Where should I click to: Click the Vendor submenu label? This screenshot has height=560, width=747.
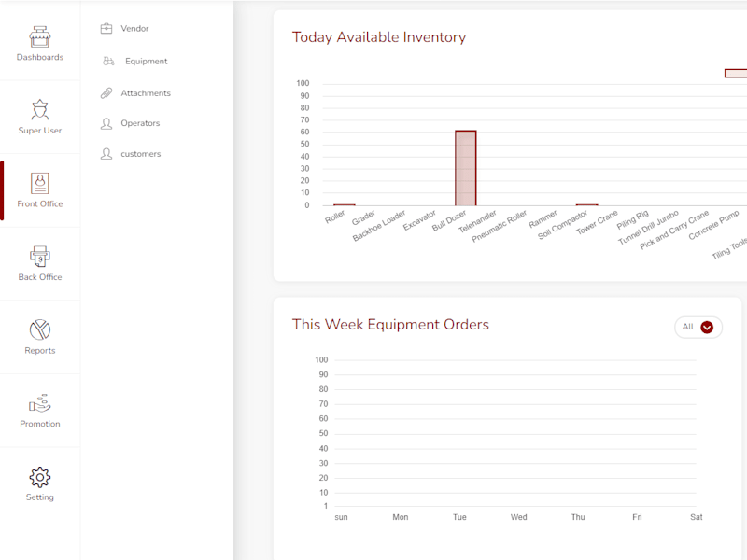[x=134, y=29]
